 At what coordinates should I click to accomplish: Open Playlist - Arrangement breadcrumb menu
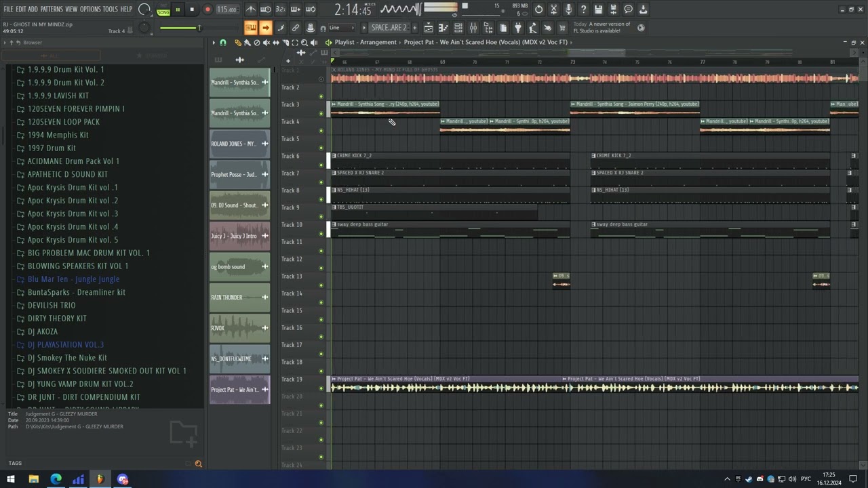coord(365,42)
